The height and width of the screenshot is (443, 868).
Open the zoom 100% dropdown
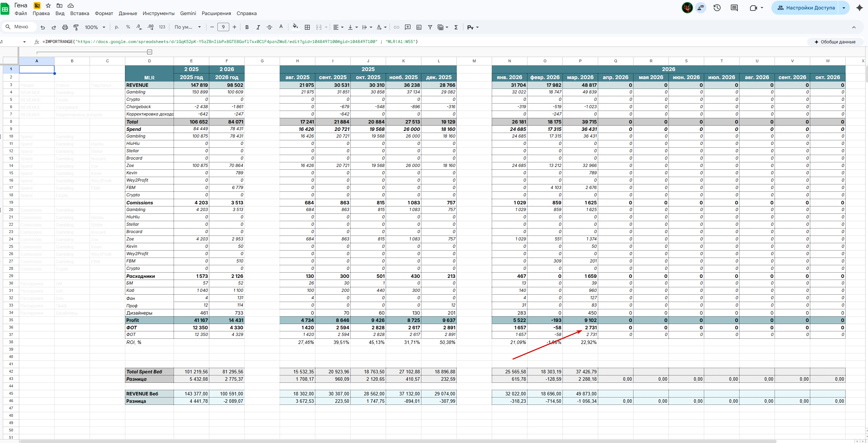point(95,27)
